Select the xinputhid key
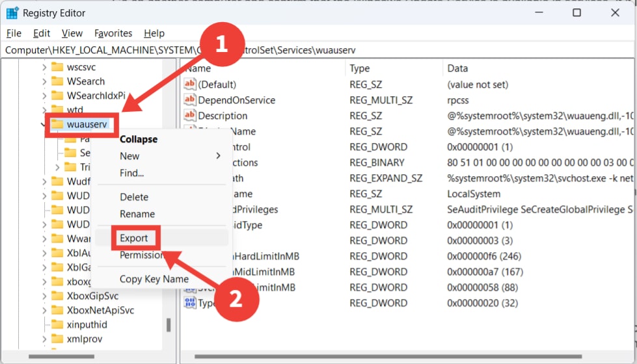 [x=87, y=324]
